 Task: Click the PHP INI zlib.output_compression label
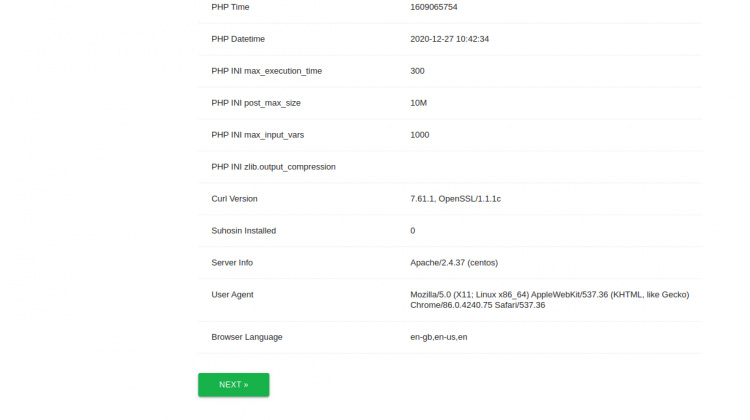tap(273, 167)
